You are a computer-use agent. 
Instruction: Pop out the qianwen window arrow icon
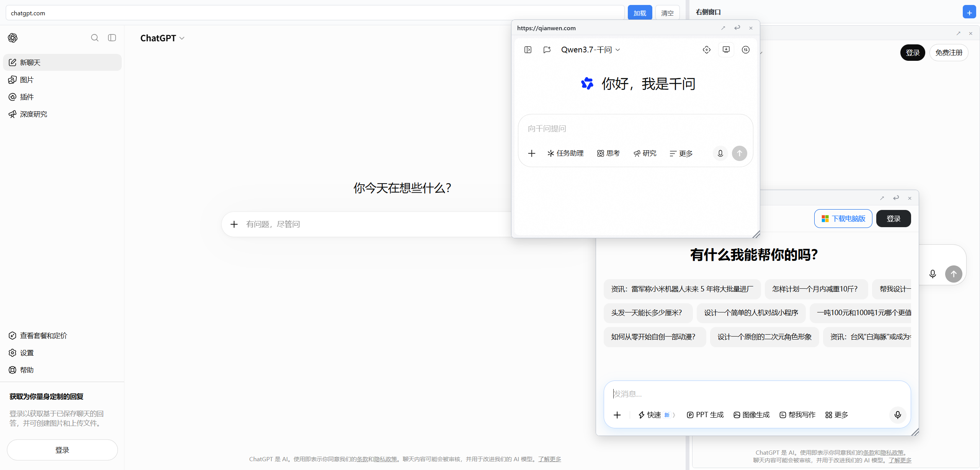(x=723, y=28)
